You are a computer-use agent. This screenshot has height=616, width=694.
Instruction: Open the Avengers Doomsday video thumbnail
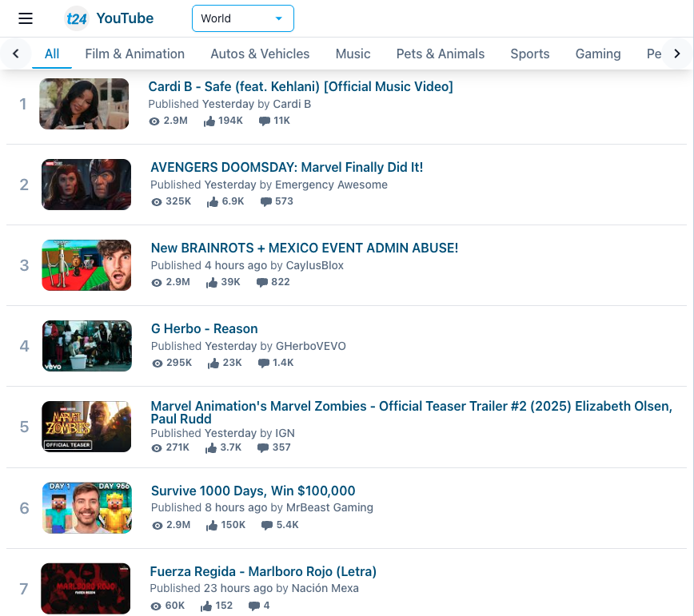pos(86,185)
